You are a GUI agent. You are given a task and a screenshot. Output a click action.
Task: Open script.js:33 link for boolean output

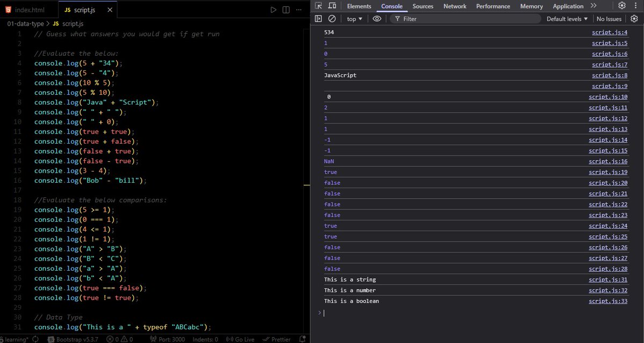pos(608,301)
